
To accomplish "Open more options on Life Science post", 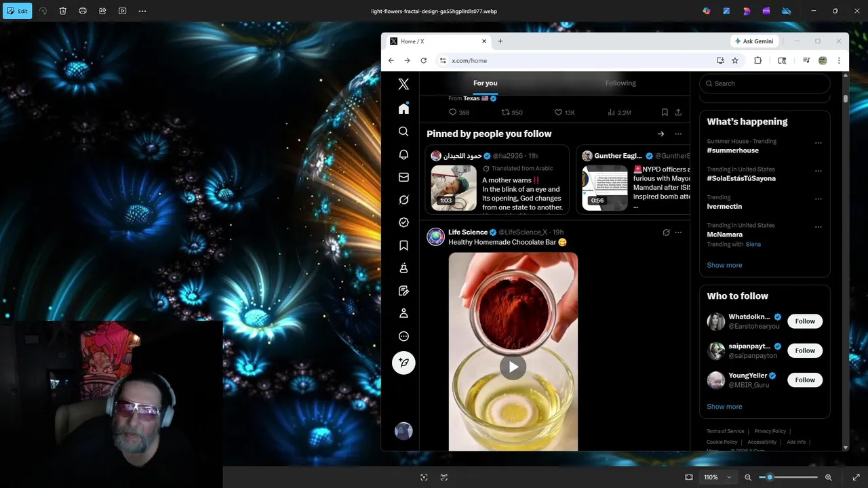I will 678,232.
